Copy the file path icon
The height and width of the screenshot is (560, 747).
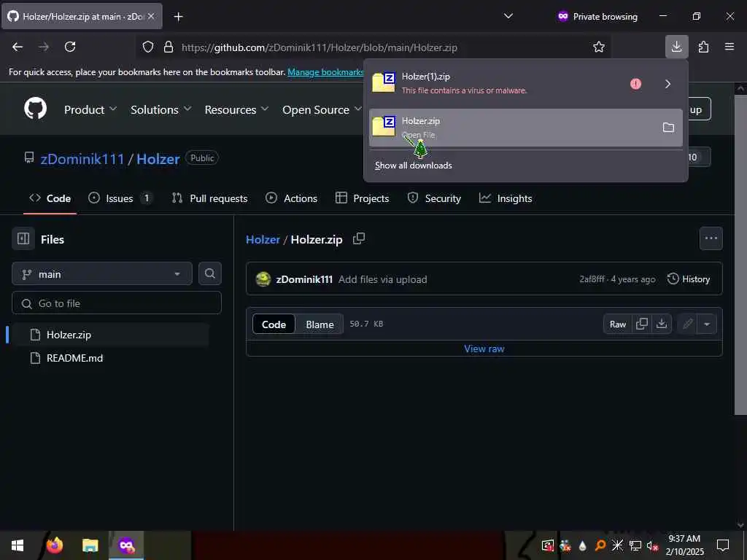[359, 238]
